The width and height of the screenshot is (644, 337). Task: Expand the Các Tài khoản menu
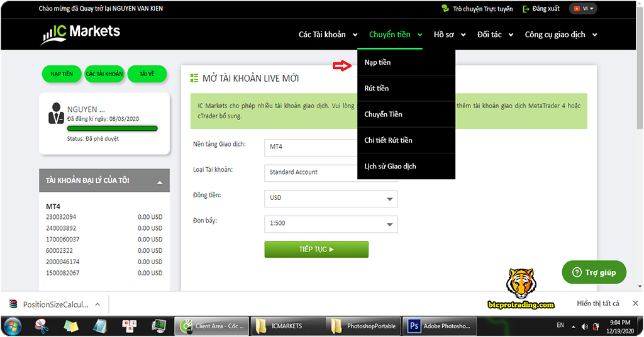click(328, 35)
